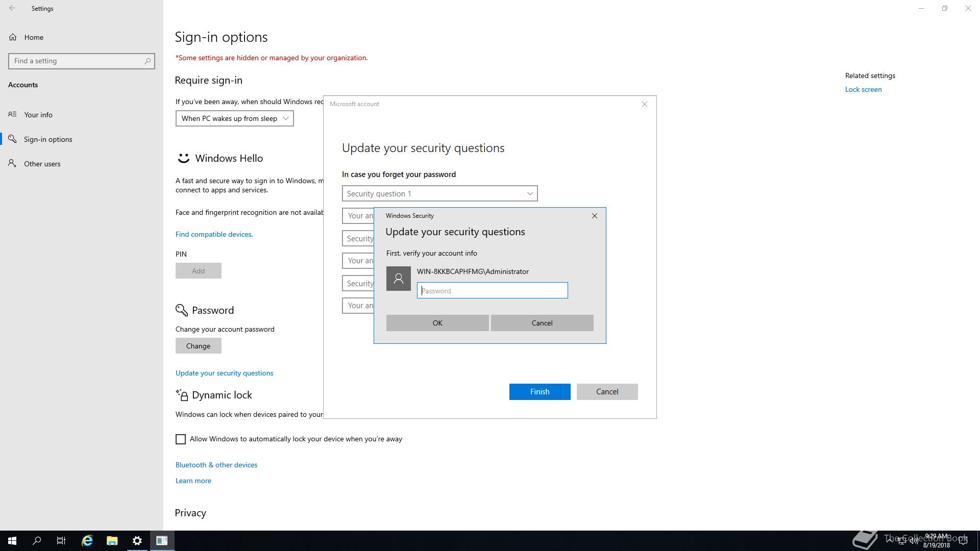The height and width of the screenshot is (551, 980).
Task: Click the Administrator user avatar icon
Action: tap(399, 279)
